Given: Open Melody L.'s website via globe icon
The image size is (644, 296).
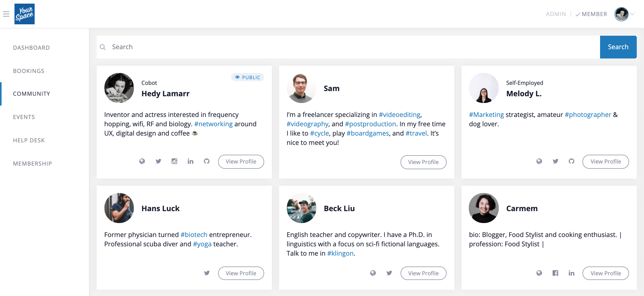Looking at the screenshot, I should (539, 161).
